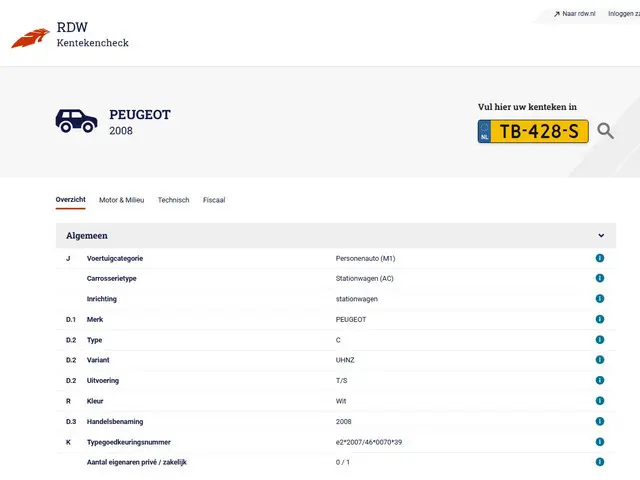
Task: Click the Inloggen link
Action: [623, 14]
